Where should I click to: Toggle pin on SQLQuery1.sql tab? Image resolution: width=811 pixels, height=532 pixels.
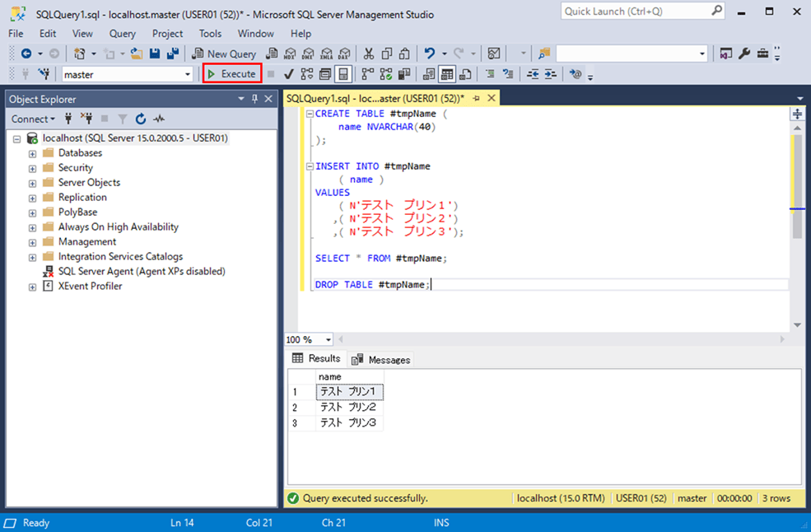(477, 98)
